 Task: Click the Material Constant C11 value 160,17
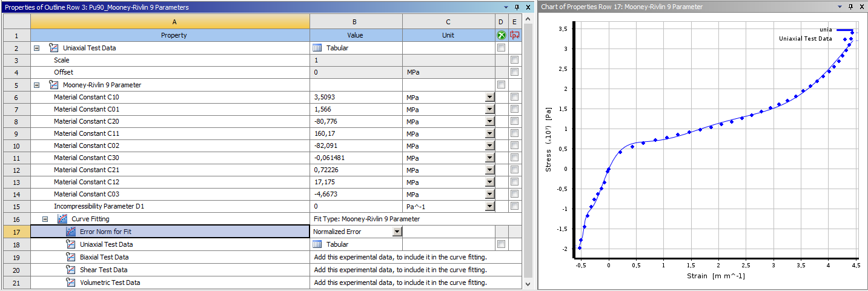click(x=356, y=133)
